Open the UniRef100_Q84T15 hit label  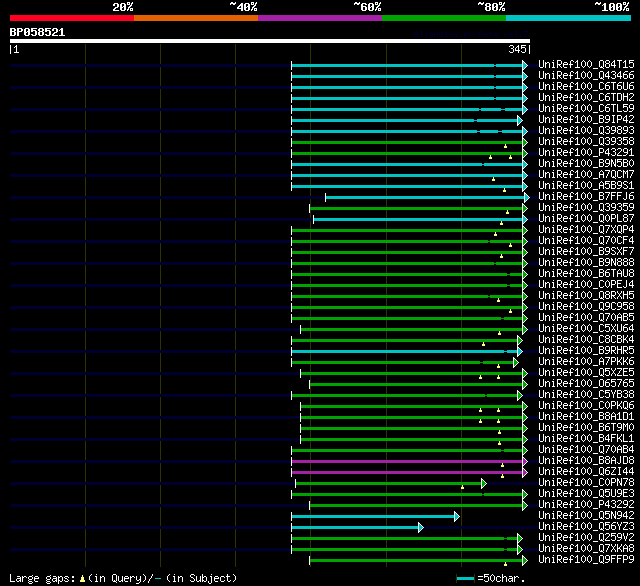pos(586,65)
